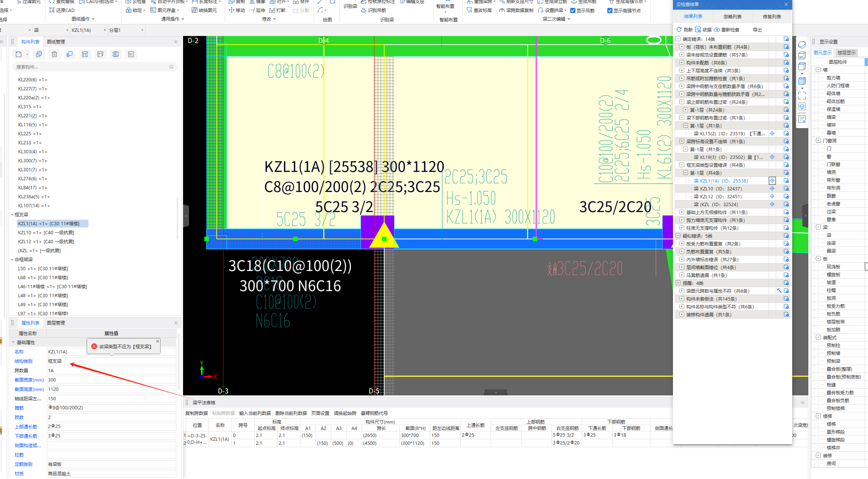The height and width of the screenshot is (479, 868).
Task: Switch to 忽略列表 tab
Action: point(732,16)
